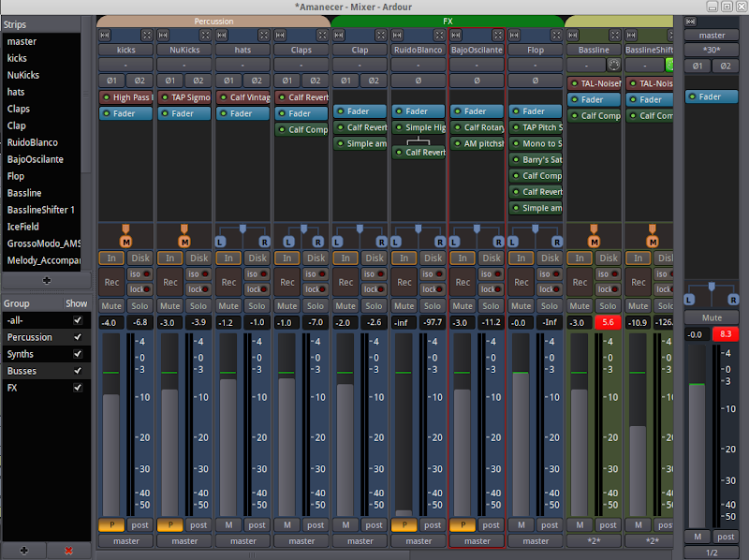Open kicks strip name menu

[x=126, y=50]
